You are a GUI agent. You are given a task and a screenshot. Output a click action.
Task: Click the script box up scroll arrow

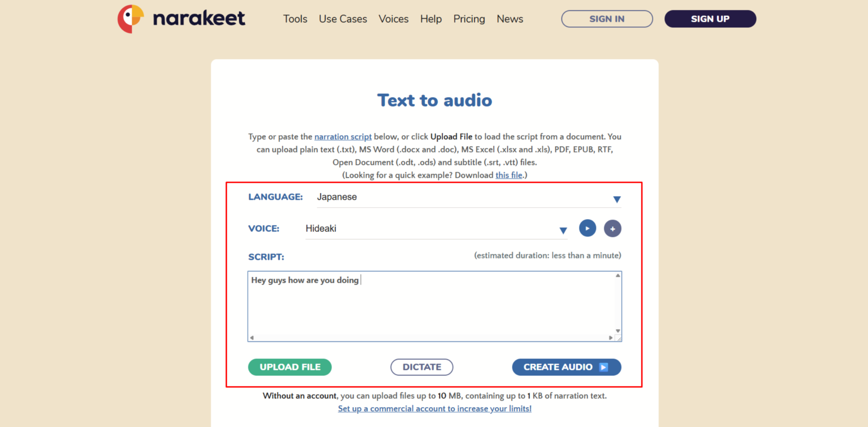(x=618, y=275)
